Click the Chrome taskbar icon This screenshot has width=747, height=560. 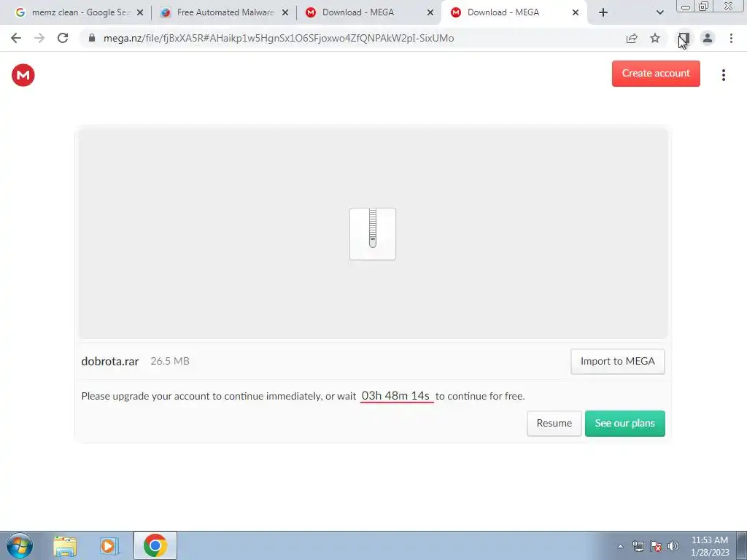point(155,545)
